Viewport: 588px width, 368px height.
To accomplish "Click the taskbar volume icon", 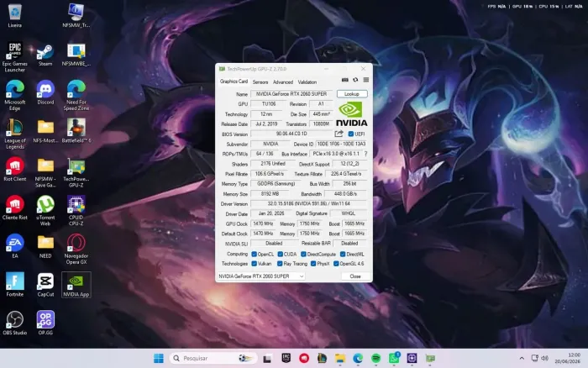I will click(545, 358).
